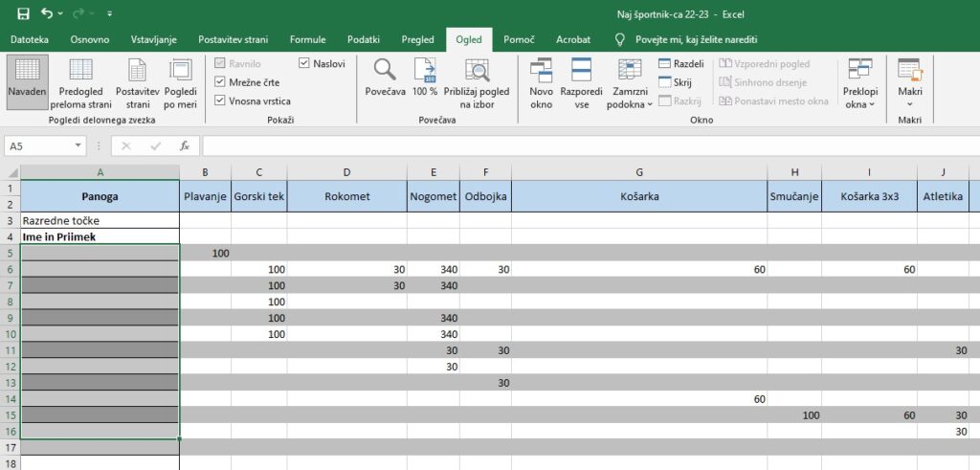Open the Undo history dropdown arrow
Viewport: 980px width, 470px height.
click(60, 13)
